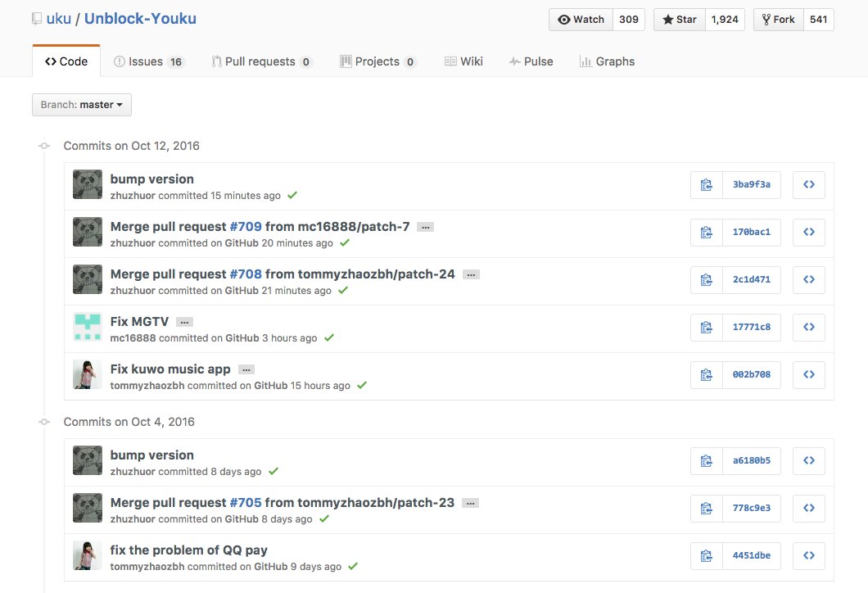Image resolution: width=868 pixels, height=593 pixels.
Task: Open the Projects tab
Action: pyautogui.click(x=378, y=61)
